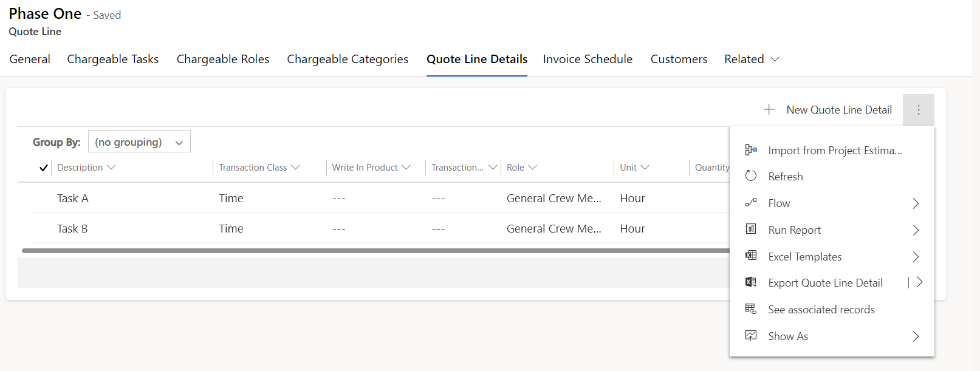Choose Refresh from the overflow menu
Viewport: 980px width, 371px height.
(832, 176)
